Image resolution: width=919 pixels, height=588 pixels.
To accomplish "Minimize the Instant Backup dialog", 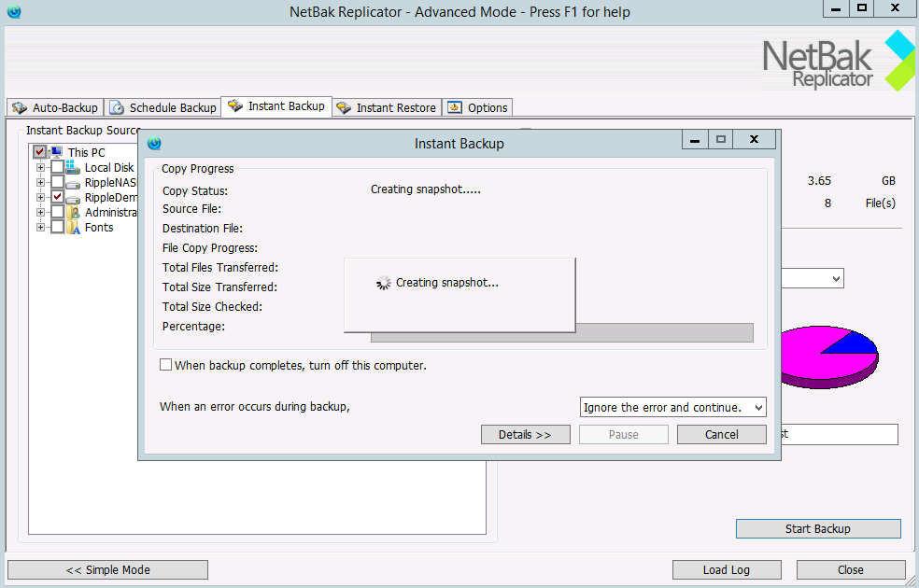I will pos(695,139).
